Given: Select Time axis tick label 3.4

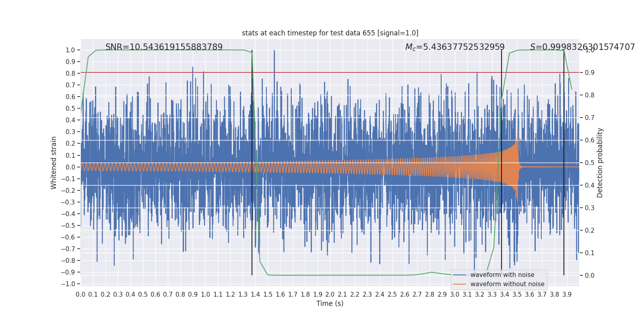Looking at the screenshot, I should point(505,295).
